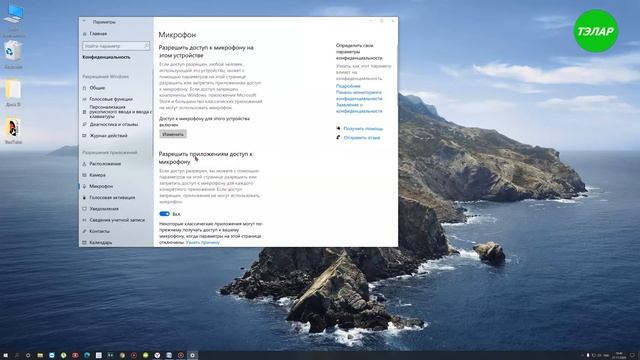Click the Settings gear taskbar icon

point(192,356)
